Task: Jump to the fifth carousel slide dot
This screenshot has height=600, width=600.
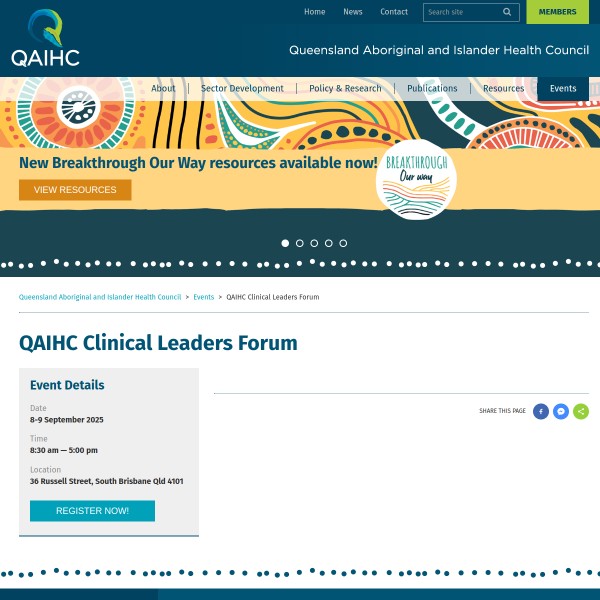Action: point(343,243)
